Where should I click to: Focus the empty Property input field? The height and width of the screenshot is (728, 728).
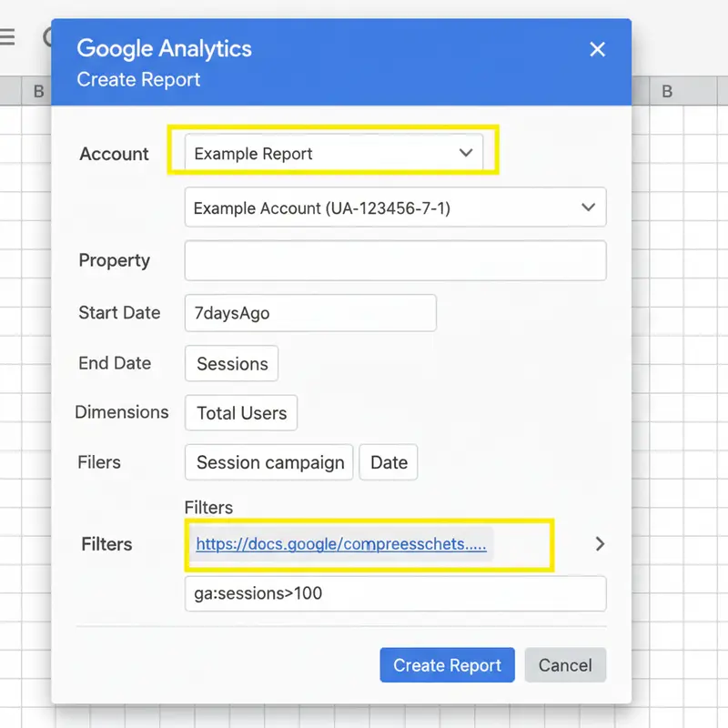pos(395,261)
